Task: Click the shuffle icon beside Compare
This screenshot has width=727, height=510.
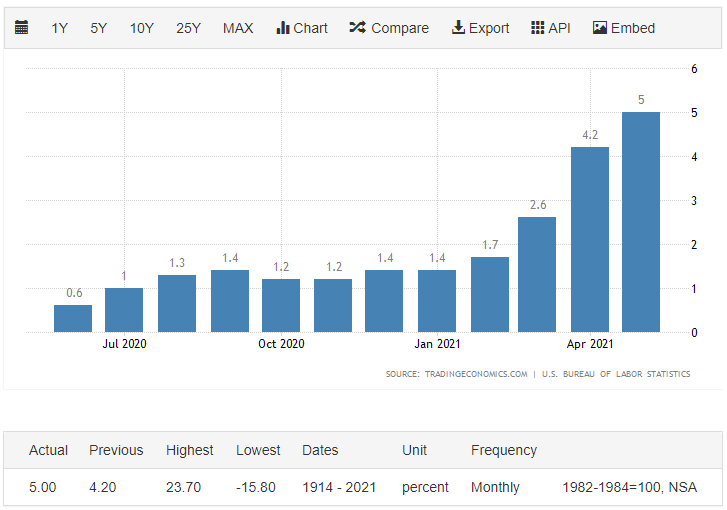Action: point(357,28)
